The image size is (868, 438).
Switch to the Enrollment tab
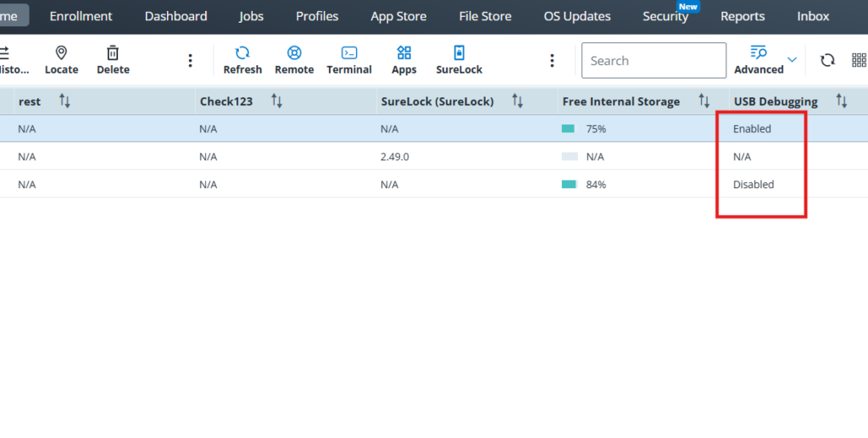(x=81, y=16)
